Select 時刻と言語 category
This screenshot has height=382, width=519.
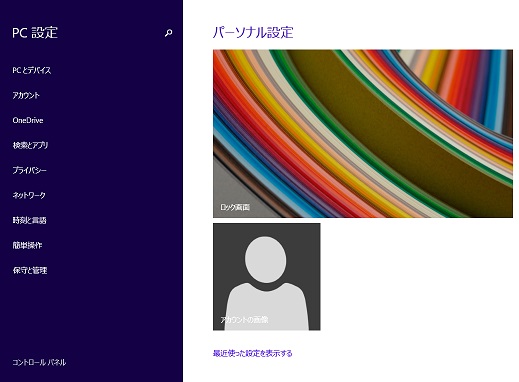29,220
